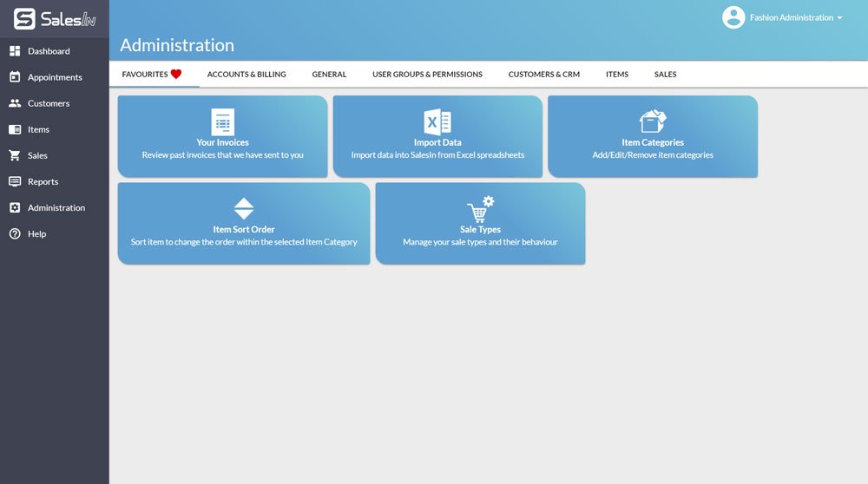Click the Reports icon in sidebar
Image resolution: width=868 pixels, height=484 pixels.
click(15, 181)
